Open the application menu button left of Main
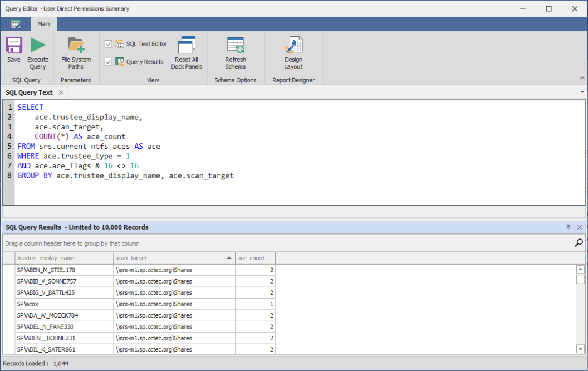Image resolution: width=588 pixels, height=371 pixels. click(x=16, y=24)
